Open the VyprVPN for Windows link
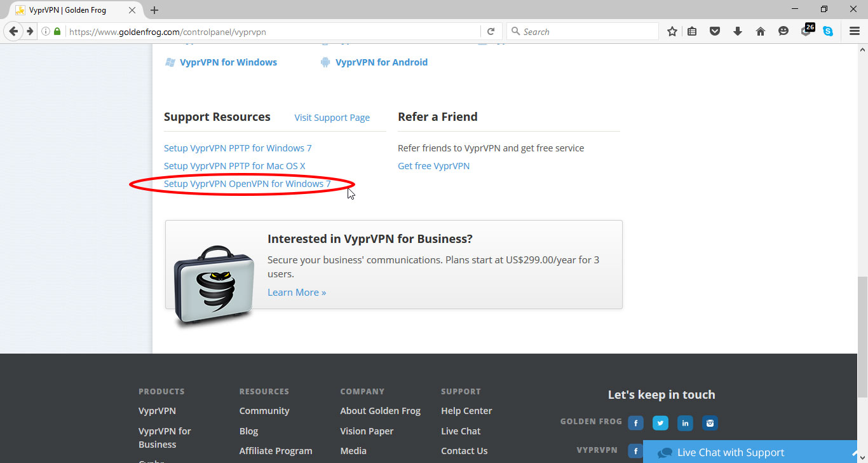The image size is (868, 463). [x=228, y=62]
